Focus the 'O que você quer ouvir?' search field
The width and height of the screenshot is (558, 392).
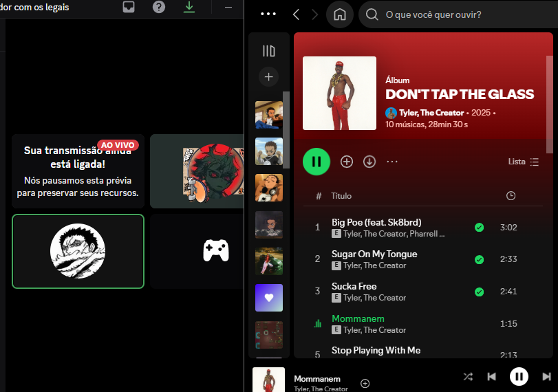point(458,14)
